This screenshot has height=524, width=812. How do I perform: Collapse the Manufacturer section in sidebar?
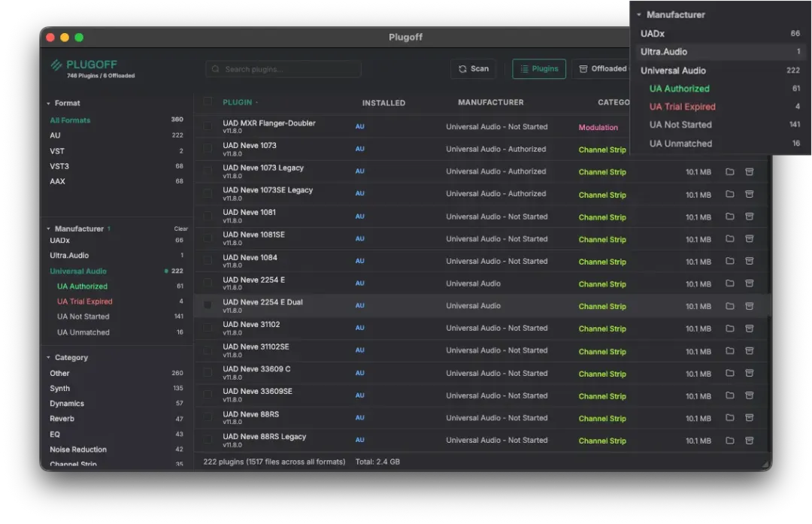click(x=49, y=229)
